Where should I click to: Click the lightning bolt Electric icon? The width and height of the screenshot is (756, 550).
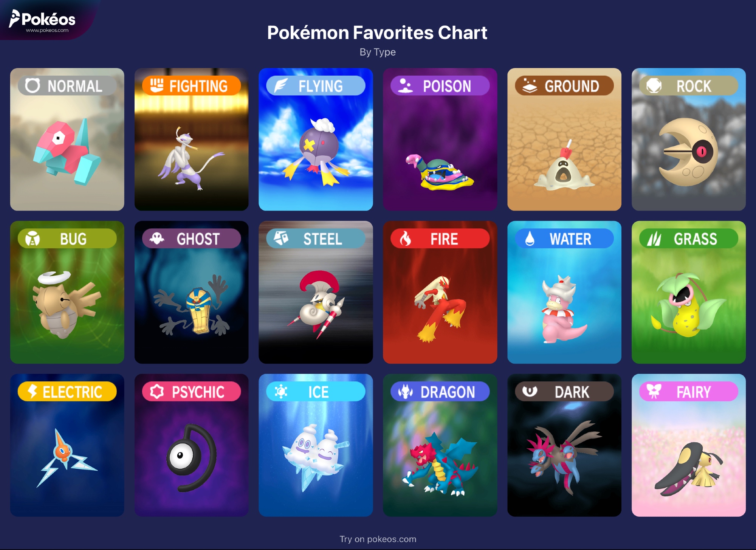[x=33, y=391]
